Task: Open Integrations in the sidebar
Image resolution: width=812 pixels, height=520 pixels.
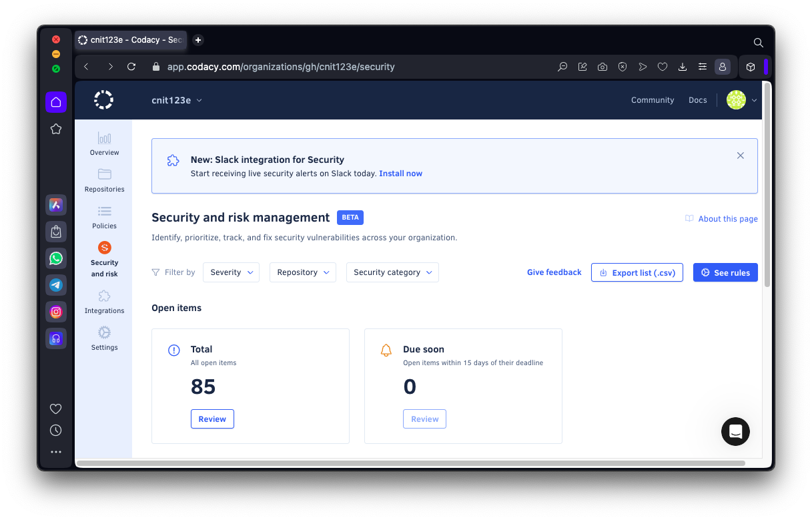Action: coord(104,302)
